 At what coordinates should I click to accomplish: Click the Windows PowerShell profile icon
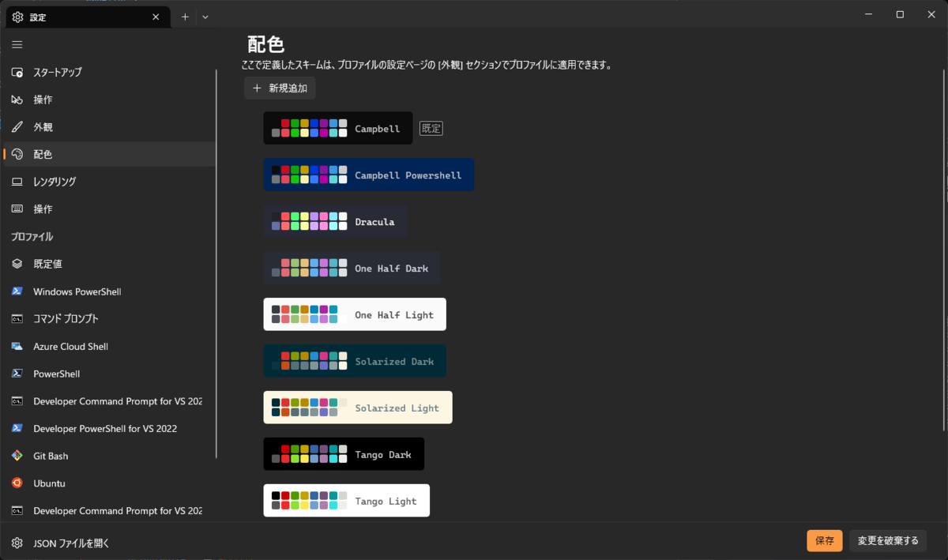click(x=17, y=291)
